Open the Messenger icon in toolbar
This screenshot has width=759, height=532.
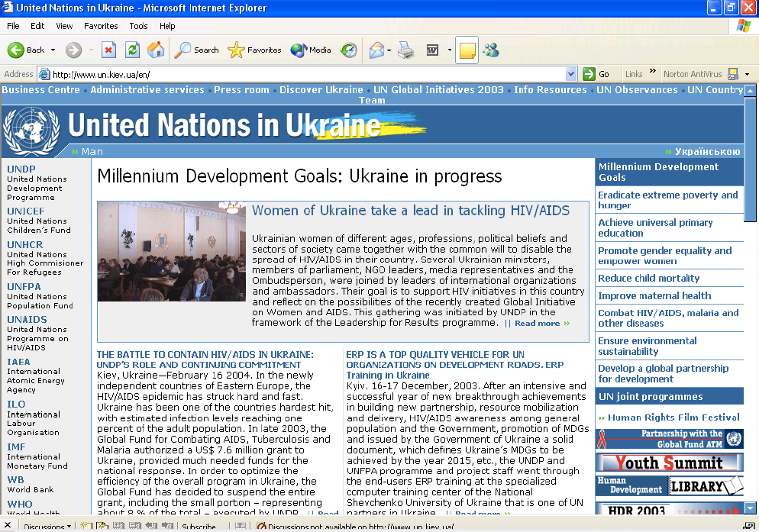(x=491, y=50)
